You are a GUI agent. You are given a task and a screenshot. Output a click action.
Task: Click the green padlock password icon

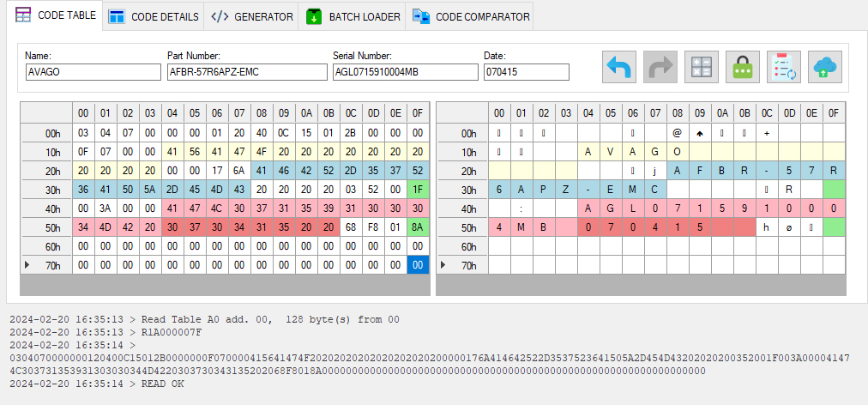coord(742,67)
